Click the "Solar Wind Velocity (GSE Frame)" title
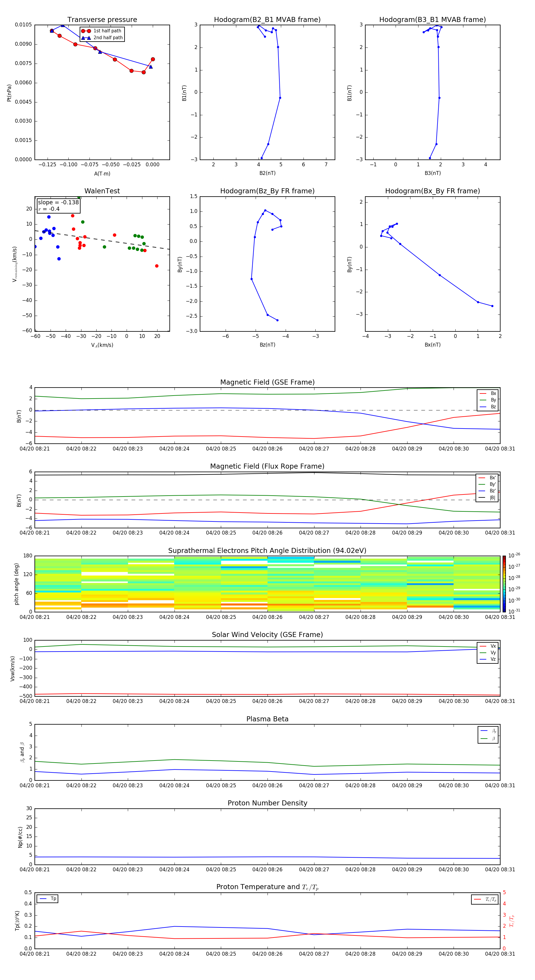The image size is (535, 980). pyautogui.click(x=267, y=635)
